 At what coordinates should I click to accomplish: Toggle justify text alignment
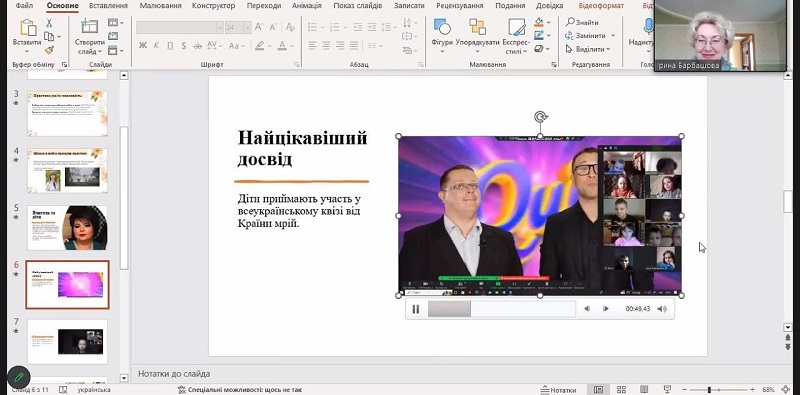click(354, 45)
